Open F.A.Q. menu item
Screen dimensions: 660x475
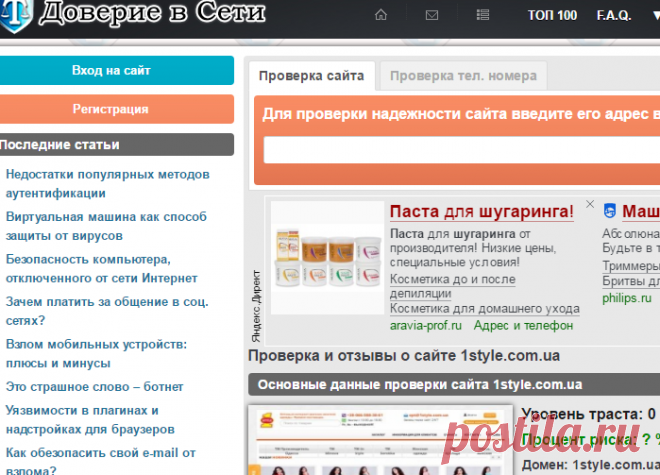coord(614,16)
